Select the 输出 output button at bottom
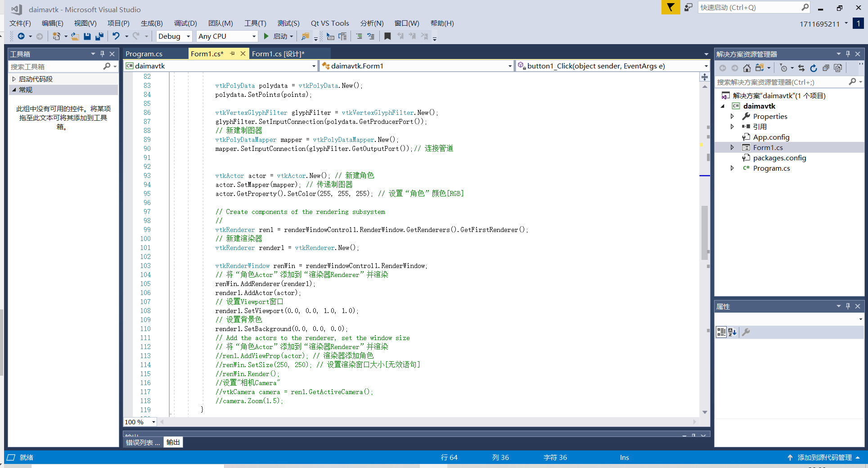Screen dimensions: 868x468 tap(173, 442)
